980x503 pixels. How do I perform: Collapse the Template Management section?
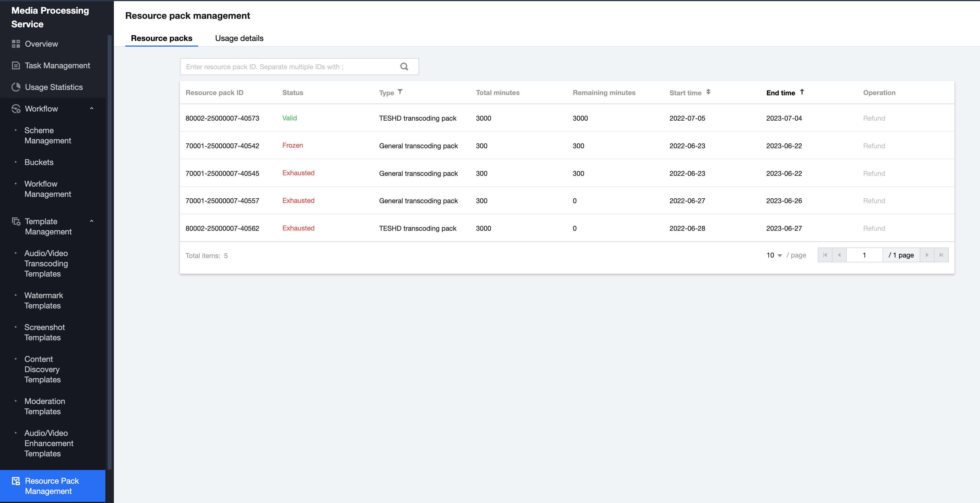click(x=91, y=221)
